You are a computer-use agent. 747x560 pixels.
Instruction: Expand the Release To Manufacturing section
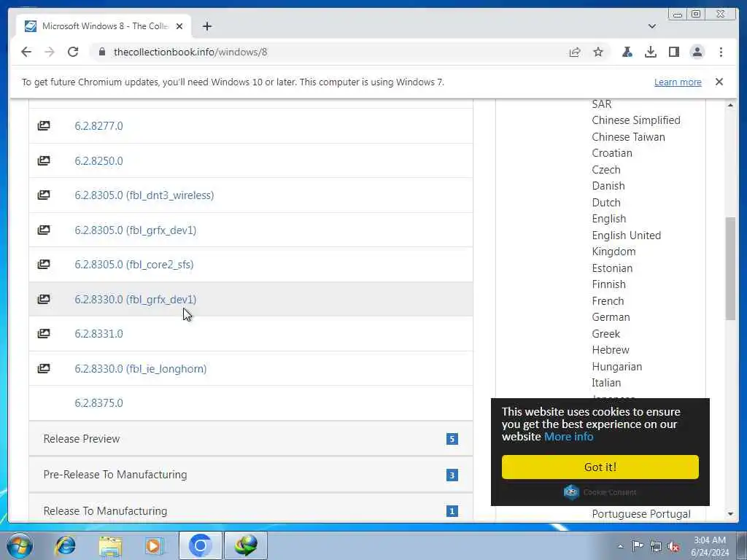click(251, 510)
